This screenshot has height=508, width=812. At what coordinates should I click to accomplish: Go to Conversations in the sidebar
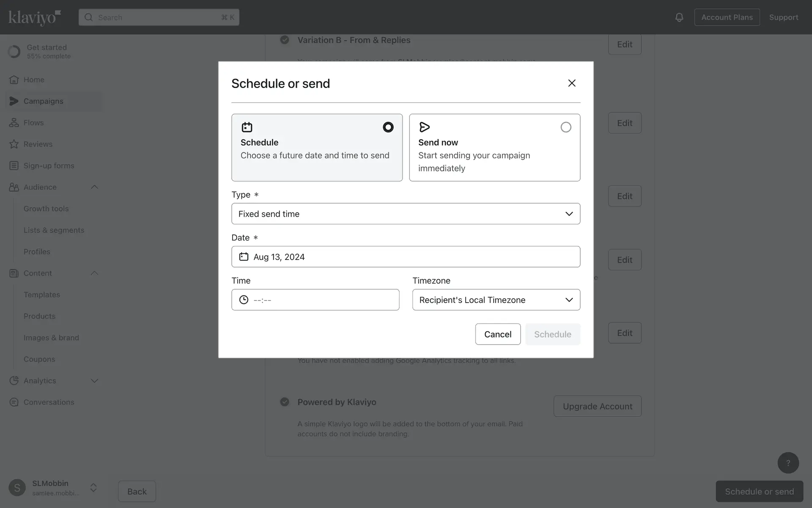coord(49,402)
